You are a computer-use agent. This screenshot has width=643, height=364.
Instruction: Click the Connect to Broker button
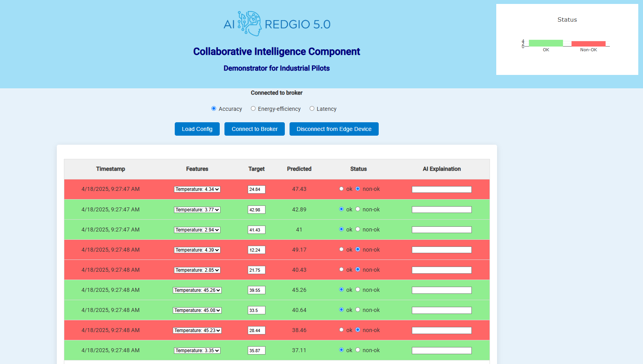point(254,129)
